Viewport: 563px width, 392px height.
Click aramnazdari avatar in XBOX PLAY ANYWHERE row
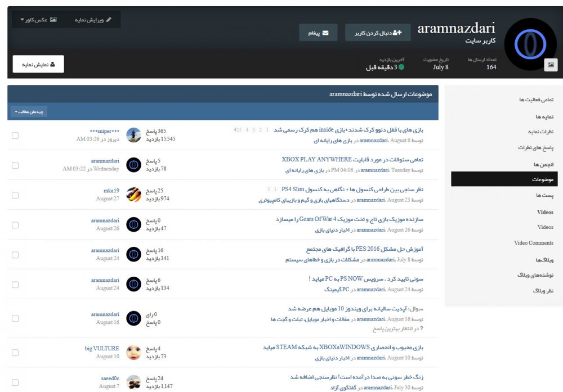(133, 165)
